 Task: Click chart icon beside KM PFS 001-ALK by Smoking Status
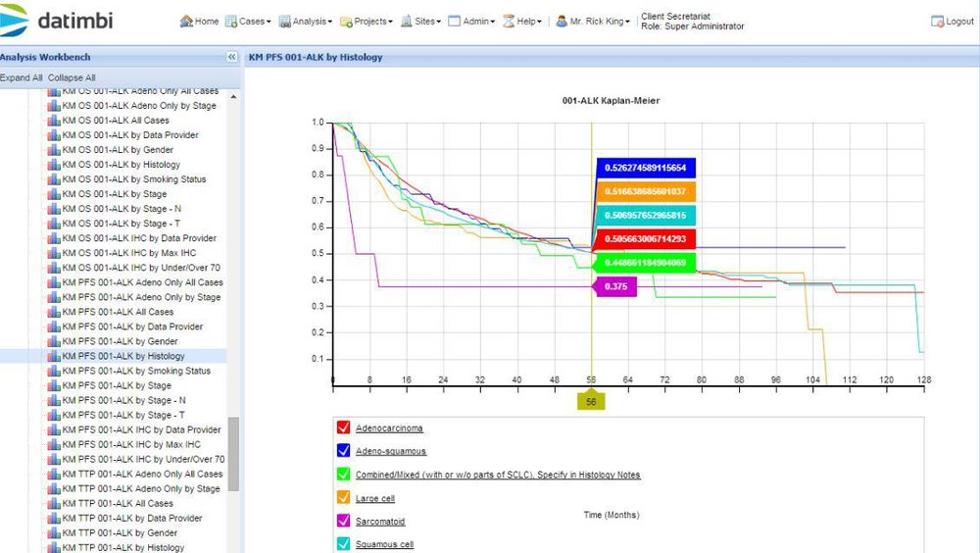(x=54, y=371)
